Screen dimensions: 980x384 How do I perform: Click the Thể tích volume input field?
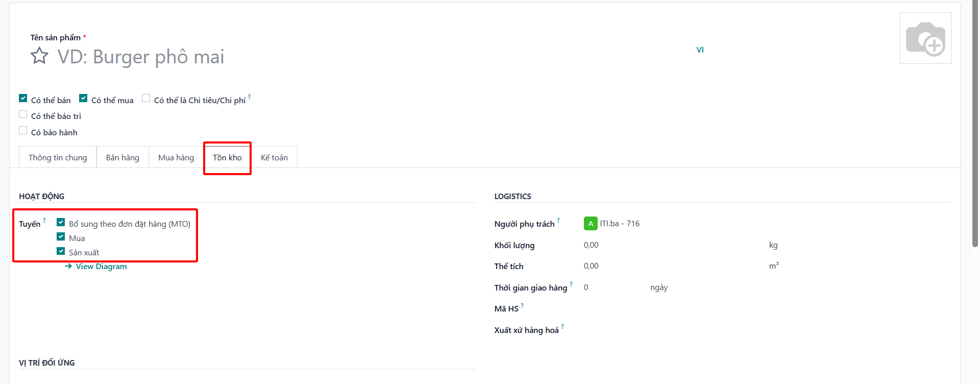click(x=674, y=266)
